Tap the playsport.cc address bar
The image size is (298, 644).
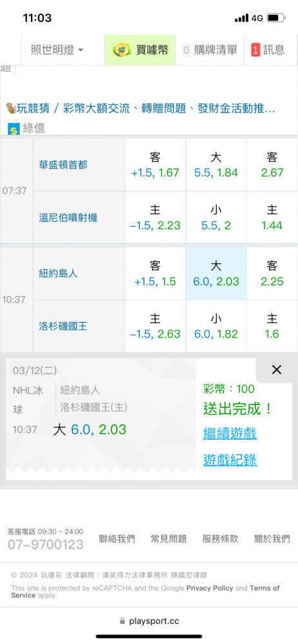[149, 621]
